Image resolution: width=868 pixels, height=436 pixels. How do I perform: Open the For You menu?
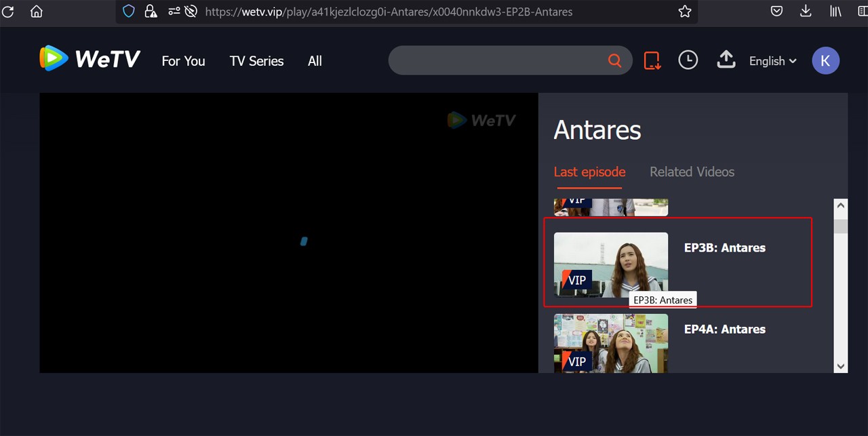click(183, 61)
